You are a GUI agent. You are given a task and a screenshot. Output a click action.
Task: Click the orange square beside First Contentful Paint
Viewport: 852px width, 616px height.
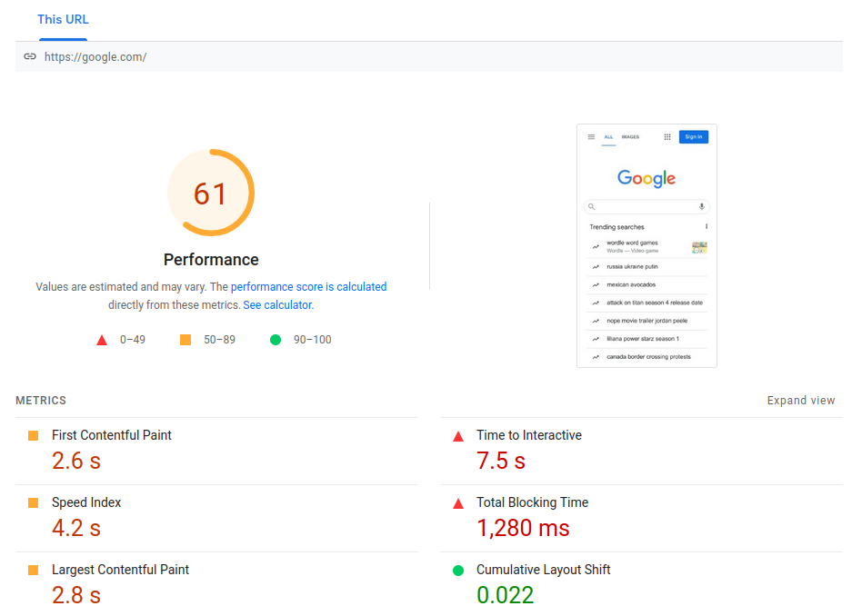(x=33, y=435)
